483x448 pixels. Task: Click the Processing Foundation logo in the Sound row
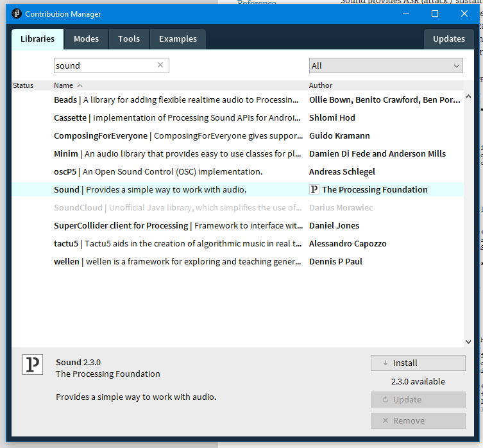314,189
